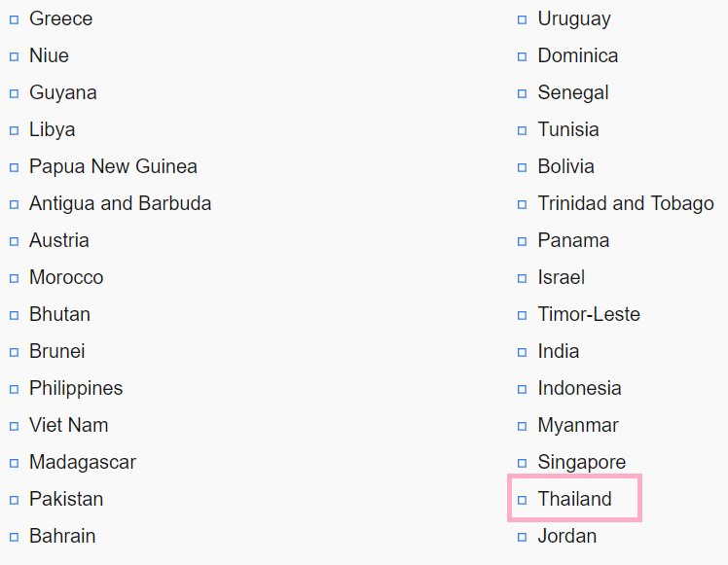Tick the box for Morocco

pyautogui.click(x=15, y=278)
